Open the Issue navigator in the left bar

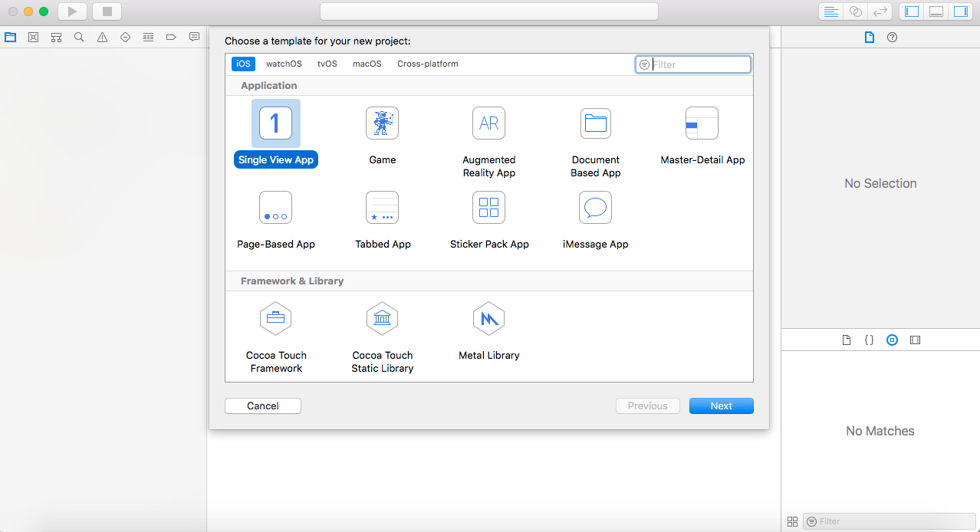(x=102, y=36)
